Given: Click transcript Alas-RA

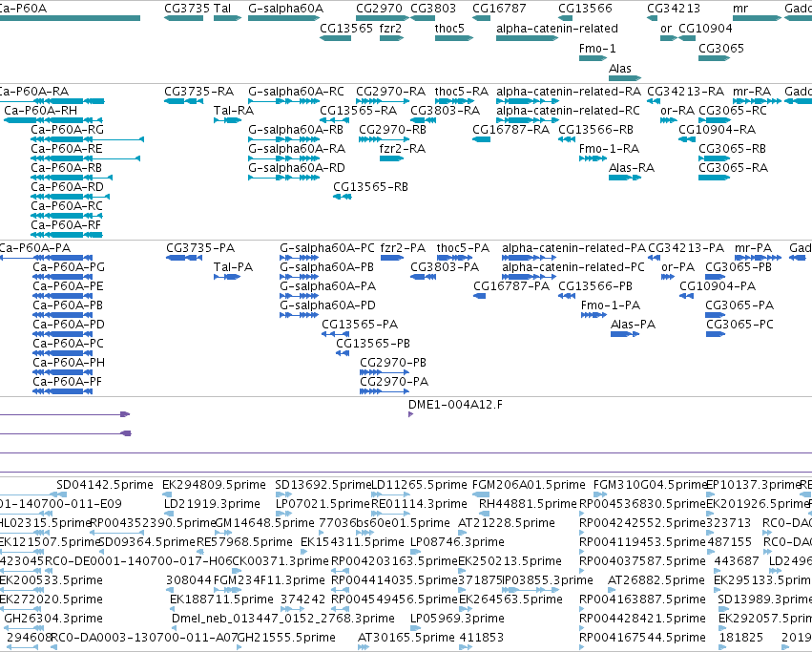Looking at the screenshot, I should 632,168.
